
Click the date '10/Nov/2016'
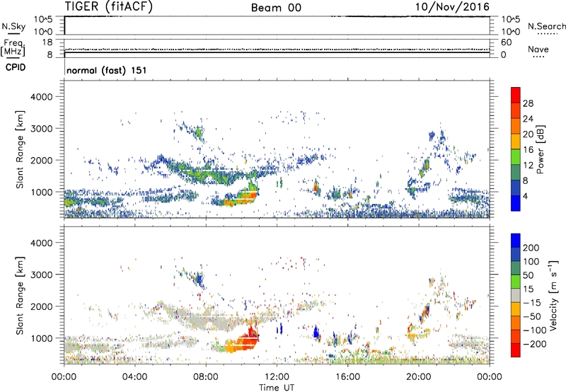(x=452, y=7)
